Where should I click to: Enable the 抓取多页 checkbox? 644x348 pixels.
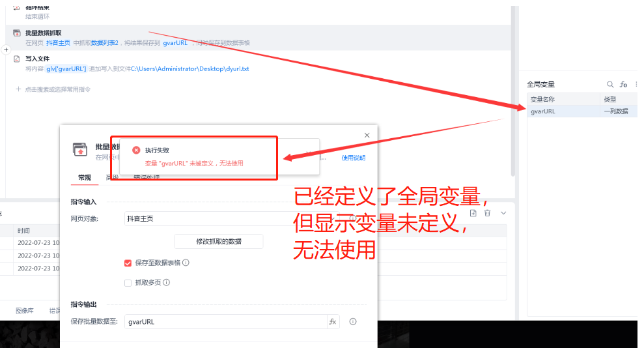[128, 283]
